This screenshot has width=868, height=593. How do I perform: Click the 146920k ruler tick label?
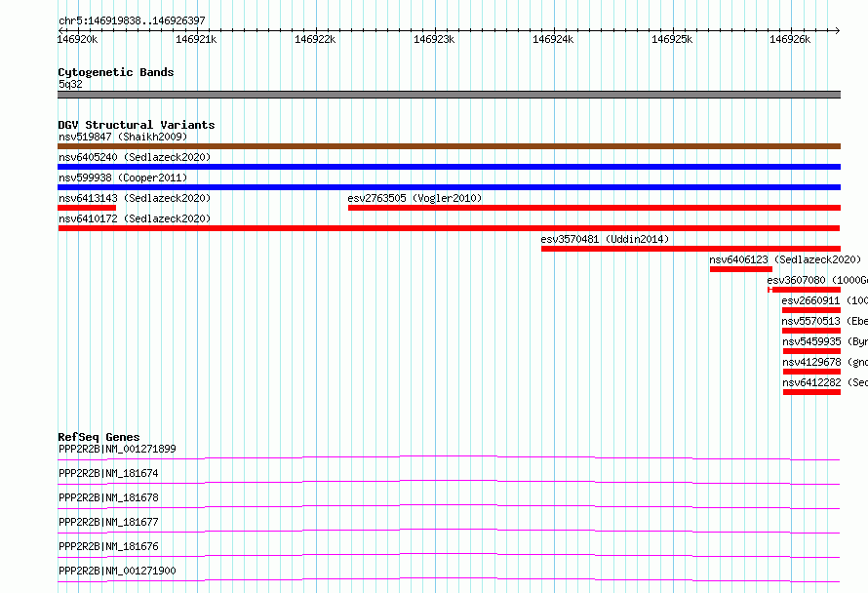pyautogui.click(x=77, y=39)
